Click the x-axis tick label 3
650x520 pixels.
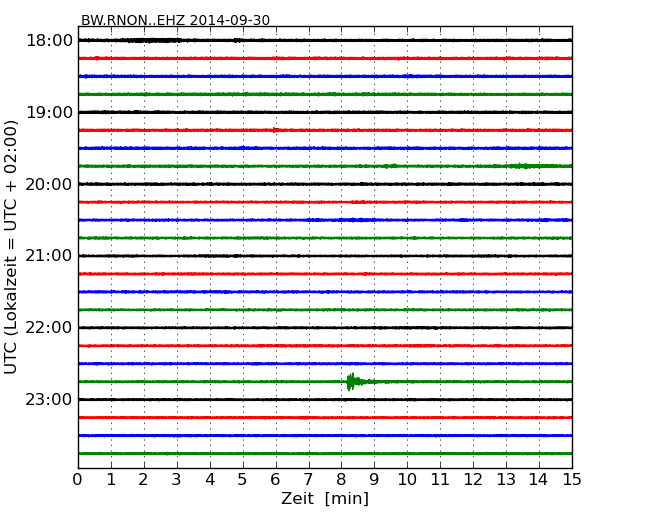click(177, 480)
